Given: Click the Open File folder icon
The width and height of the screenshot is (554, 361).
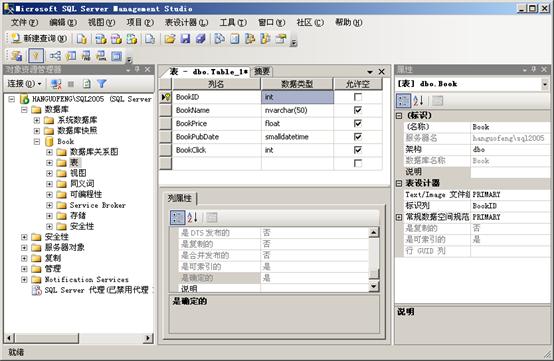Looking at the screenshot, I should (170, 39).
